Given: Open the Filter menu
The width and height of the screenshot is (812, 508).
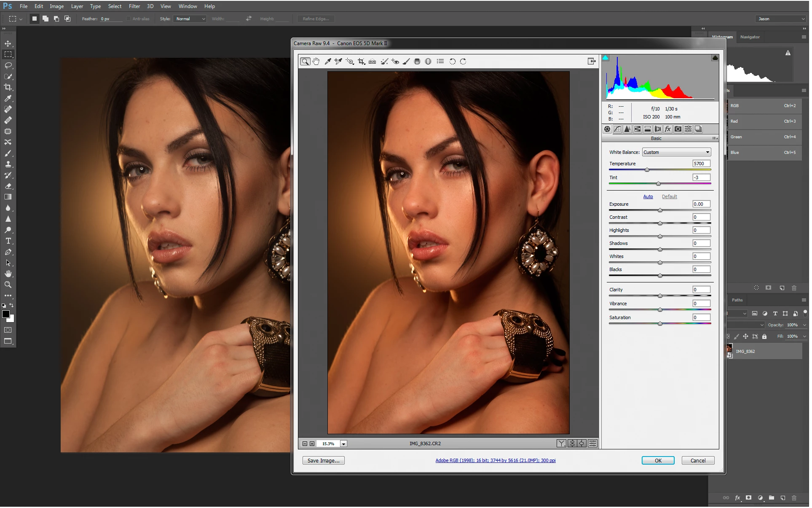Looking at the screenshot, I should coord(134,6).
